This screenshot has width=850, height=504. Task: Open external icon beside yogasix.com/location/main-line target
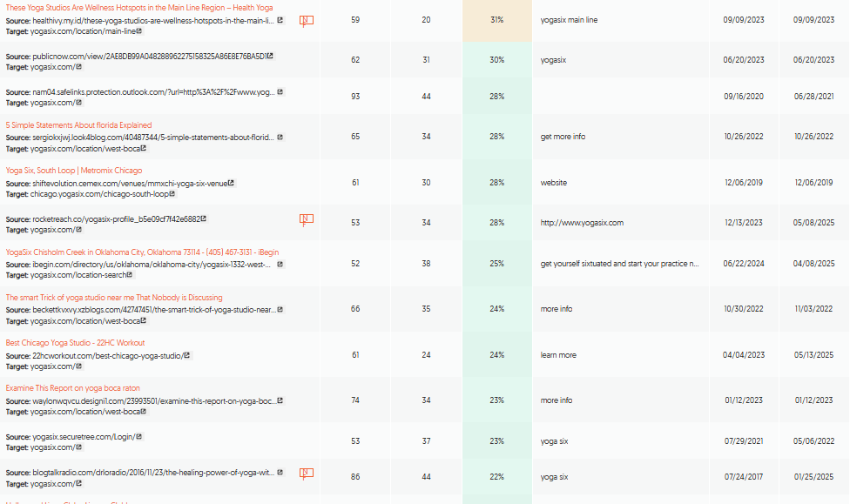coord(139,30)
